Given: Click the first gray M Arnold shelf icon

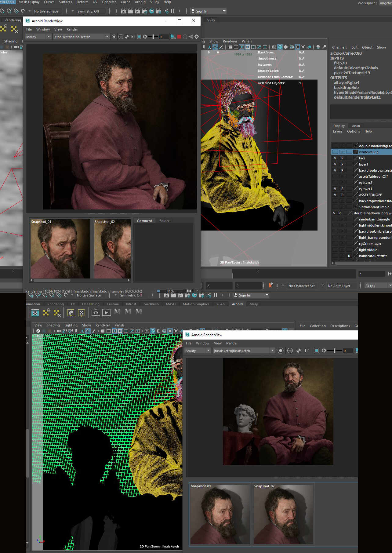Looking at the screenshot, I should pos(117,311).
